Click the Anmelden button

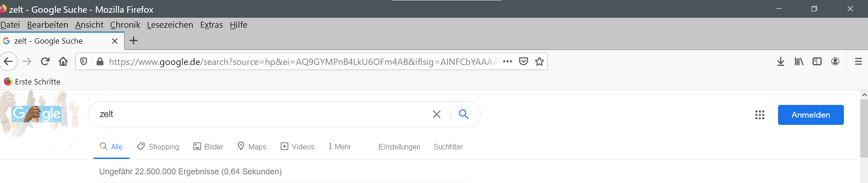[x=811, y=115]
